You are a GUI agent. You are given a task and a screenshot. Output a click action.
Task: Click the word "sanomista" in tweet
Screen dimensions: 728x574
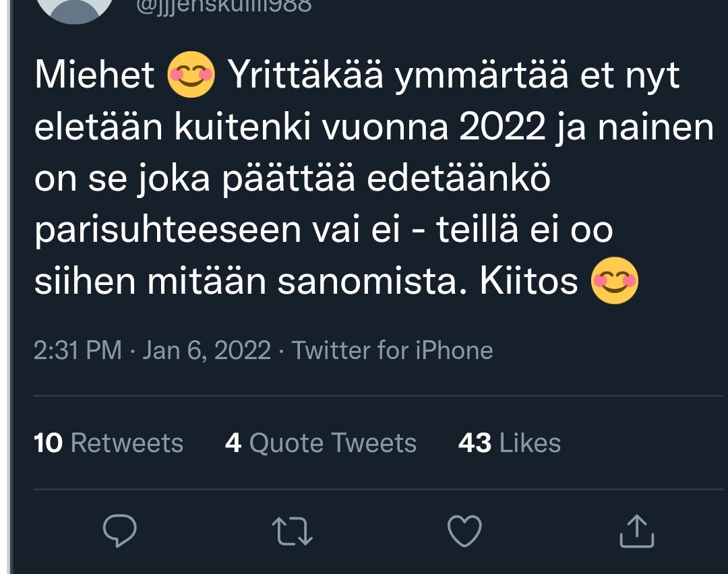[x=371, y=282]
